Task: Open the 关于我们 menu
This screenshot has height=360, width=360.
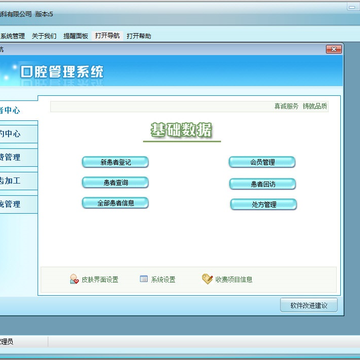Action: [x=44, y=36]
